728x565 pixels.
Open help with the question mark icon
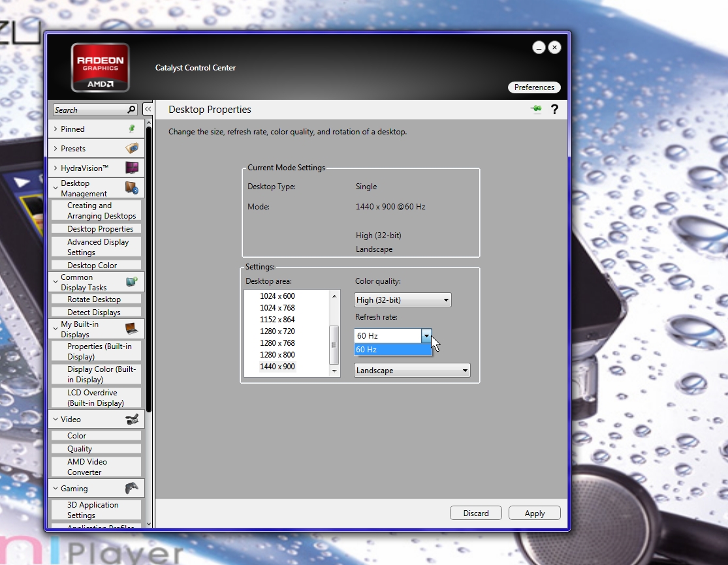(x=554, y=110)
